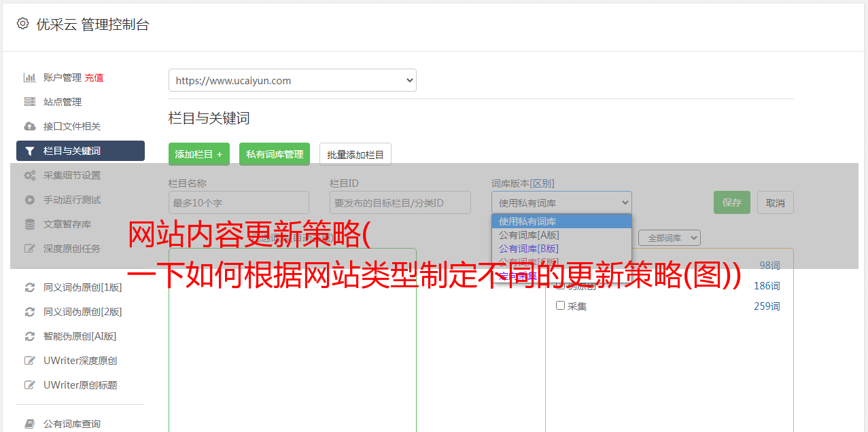868x432 pixels.
Task: Open 手动运行测试 in the sidebar
Action: coord(72,200)
